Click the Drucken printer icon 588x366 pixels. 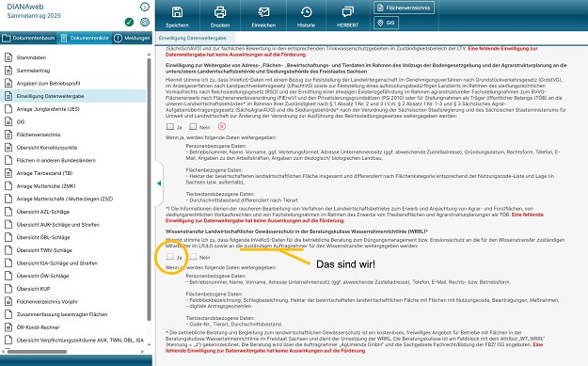tap(220, 12)
